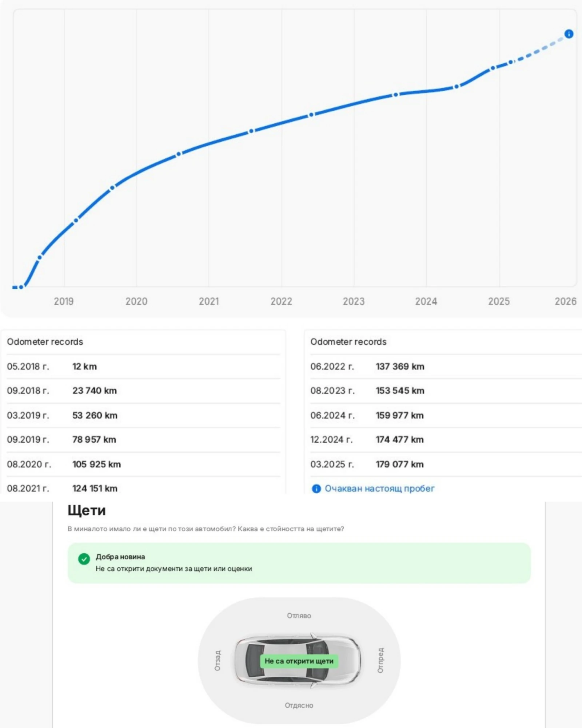The height and width of the screenshot is (728, 582).
Task: Click the 09.2019 graph data point
Action: tap(112, 187)
